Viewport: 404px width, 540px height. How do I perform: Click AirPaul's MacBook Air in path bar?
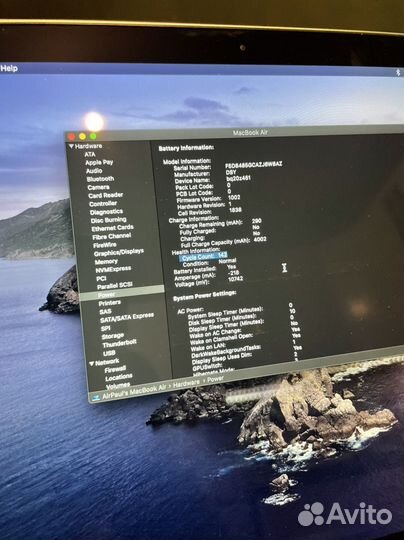(x=134, y=392)
